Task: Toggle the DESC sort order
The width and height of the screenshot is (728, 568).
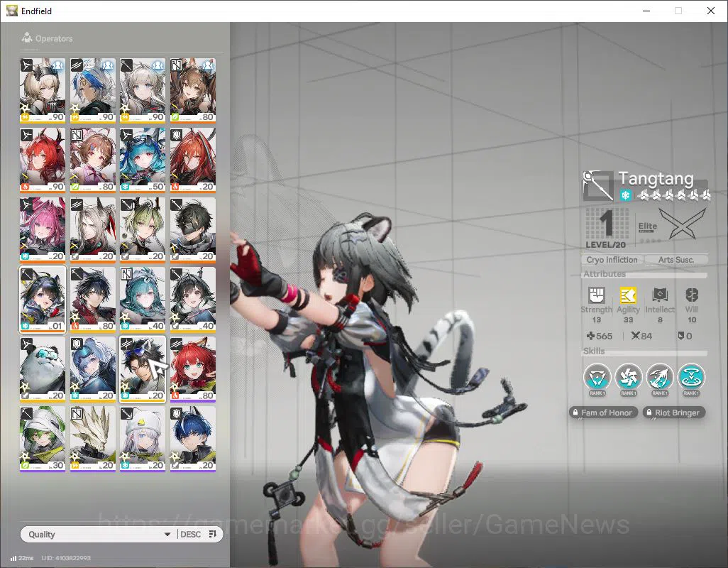Action: point(199,534)
